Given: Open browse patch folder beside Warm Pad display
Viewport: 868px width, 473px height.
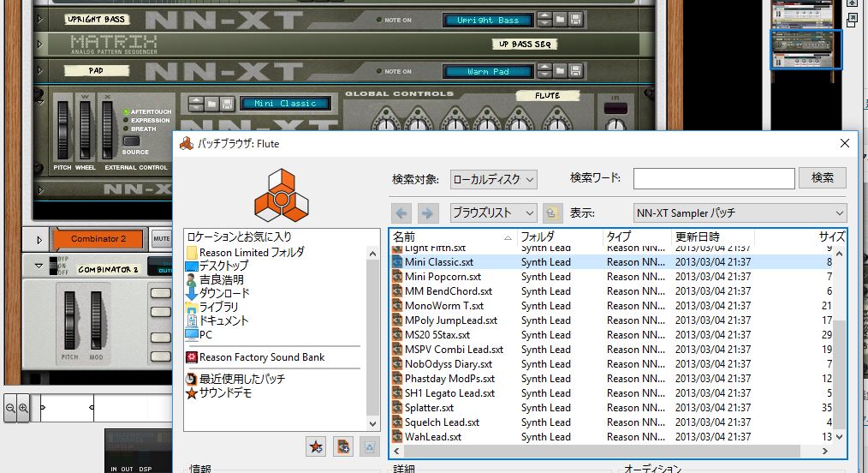Looking at the screenshot, I should [560, 71].
